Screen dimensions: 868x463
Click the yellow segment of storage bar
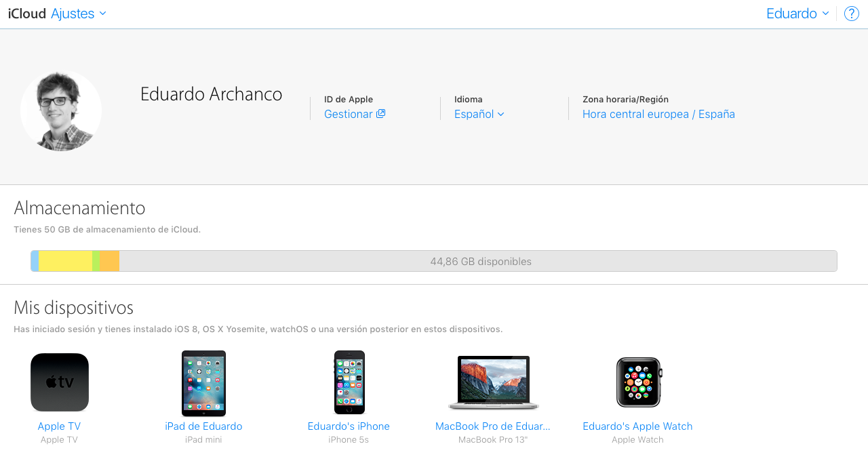65,261
